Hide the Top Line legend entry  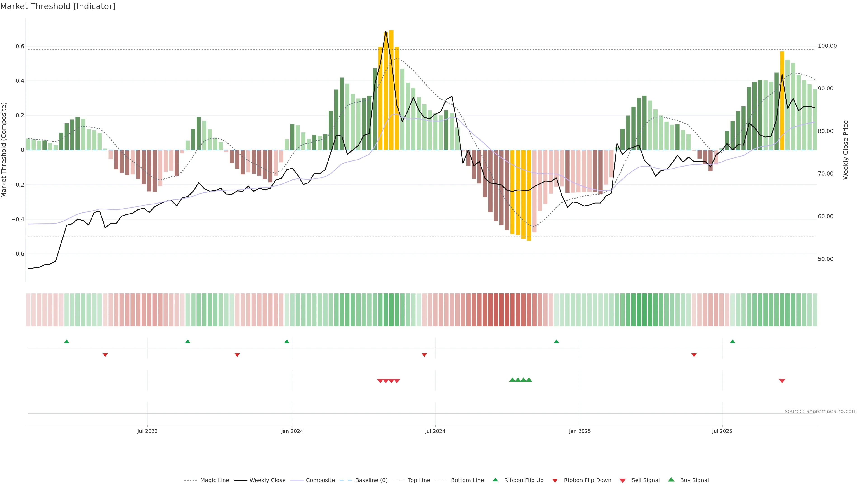coord(419,480)
